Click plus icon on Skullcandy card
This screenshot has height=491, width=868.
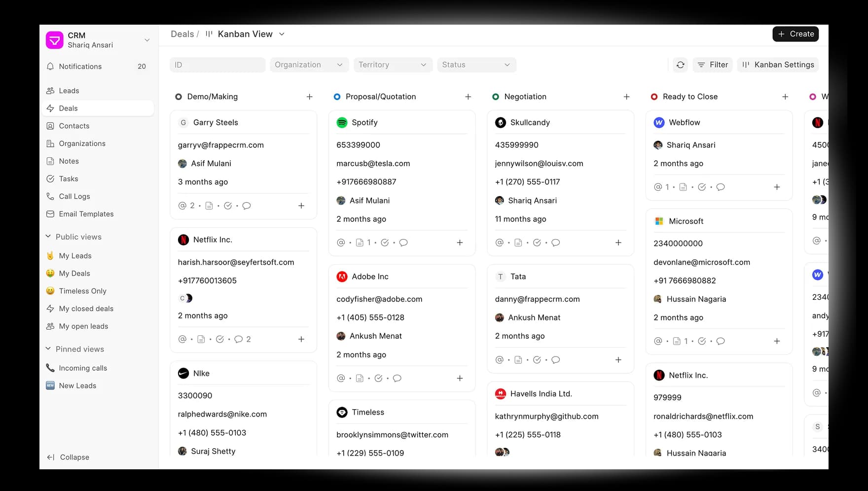(618, 243)
